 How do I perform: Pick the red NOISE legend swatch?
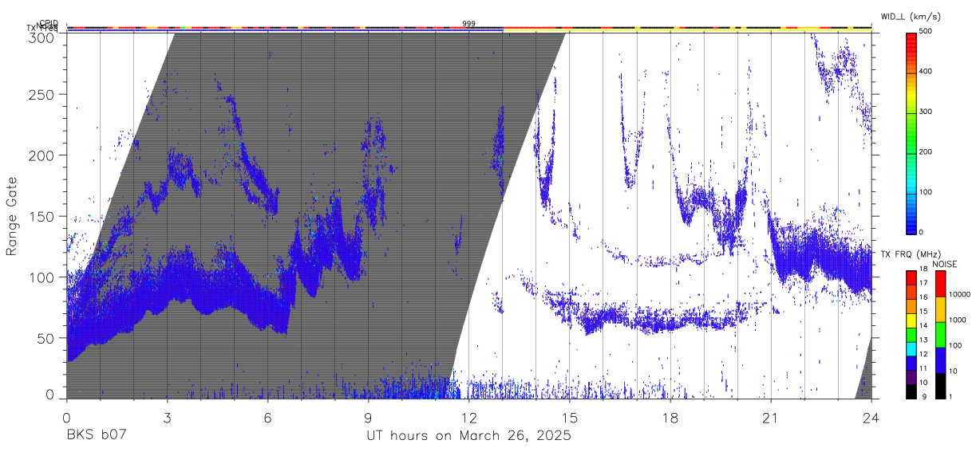click(x=939, y=284)
